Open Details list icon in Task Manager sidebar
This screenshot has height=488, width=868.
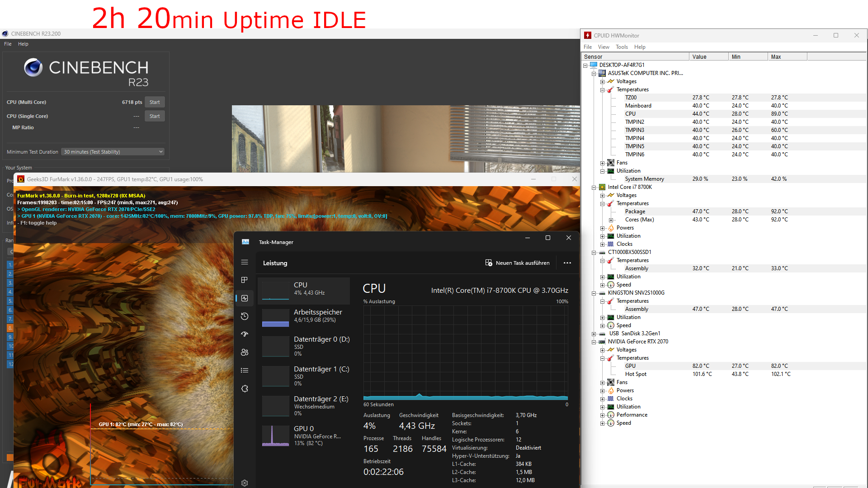pos(245,371)
